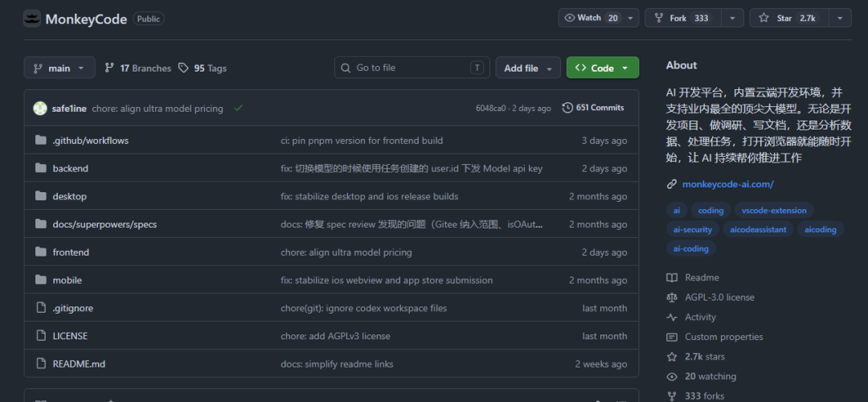
Task: Click the scales icon beside AGPL-3.0 license
Action: point(672,297)
